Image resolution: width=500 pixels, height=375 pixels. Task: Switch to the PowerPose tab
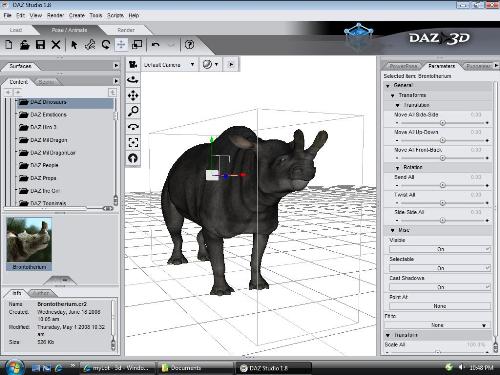(x=403, y=66)
